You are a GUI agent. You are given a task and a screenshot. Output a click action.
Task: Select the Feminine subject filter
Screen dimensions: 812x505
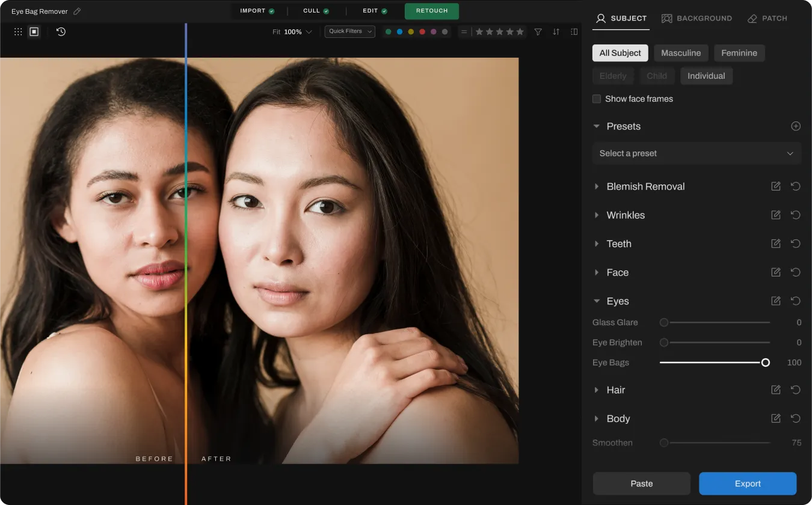point(739,53)
